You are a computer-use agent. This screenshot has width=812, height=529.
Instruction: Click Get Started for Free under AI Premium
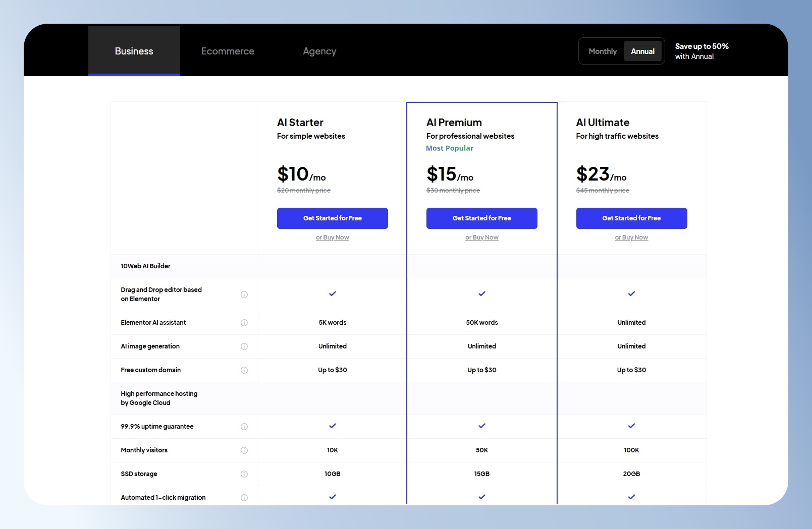coord(482,218)
